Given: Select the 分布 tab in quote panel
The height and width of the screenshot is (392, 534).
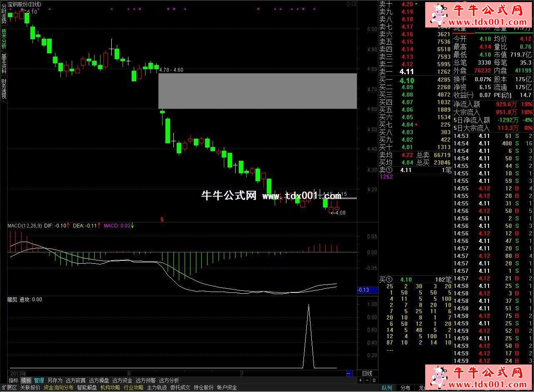Looking at the screenshot, I should (x=405, y=388).
